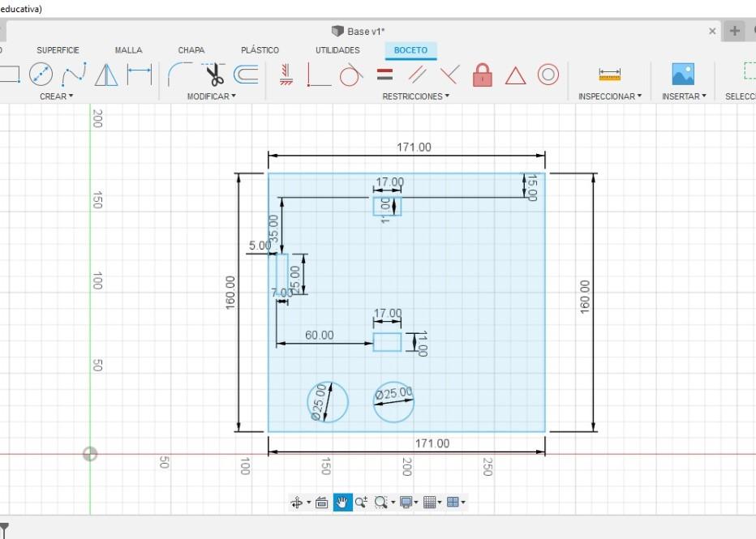The height and width of the screenshot is (539, 756).
Task: Click the right Ø25.00 circle dimension
Action: pos(394,394)
